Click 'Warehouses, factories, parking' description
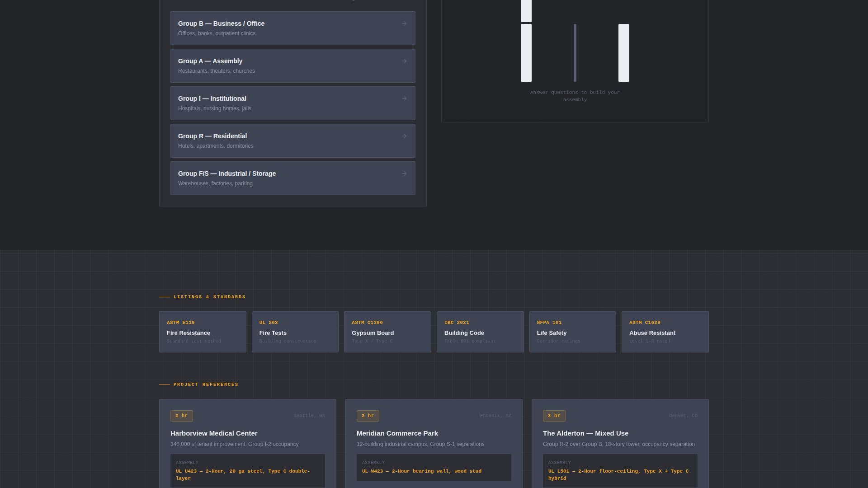This screenshot has height=488, width=868. (215, 183)
